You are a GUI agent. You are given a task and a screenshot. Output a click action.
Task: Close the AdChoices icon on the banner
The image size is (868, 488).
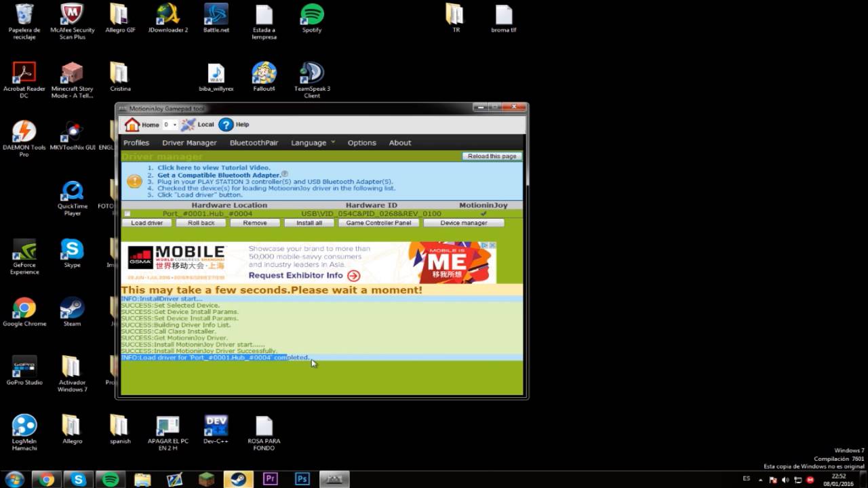493,245
